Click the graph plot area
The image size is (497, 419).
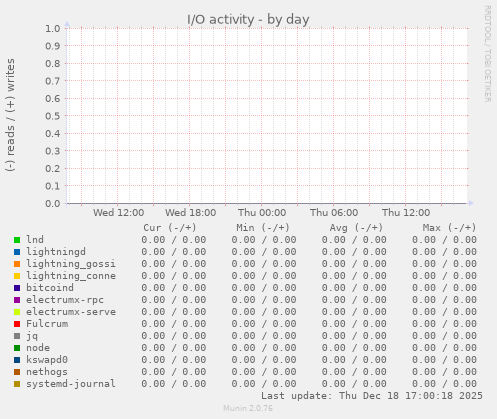coord(267,116)
